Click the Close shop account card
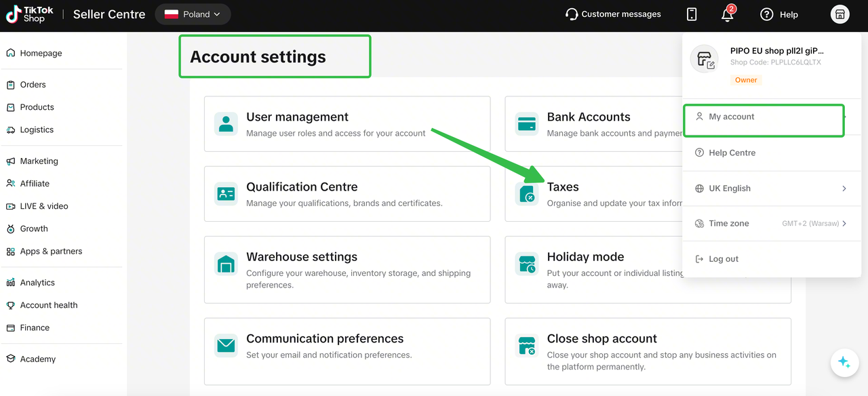Screen dimensions: 868x396 pyautogui.click(x=648, y=351)
